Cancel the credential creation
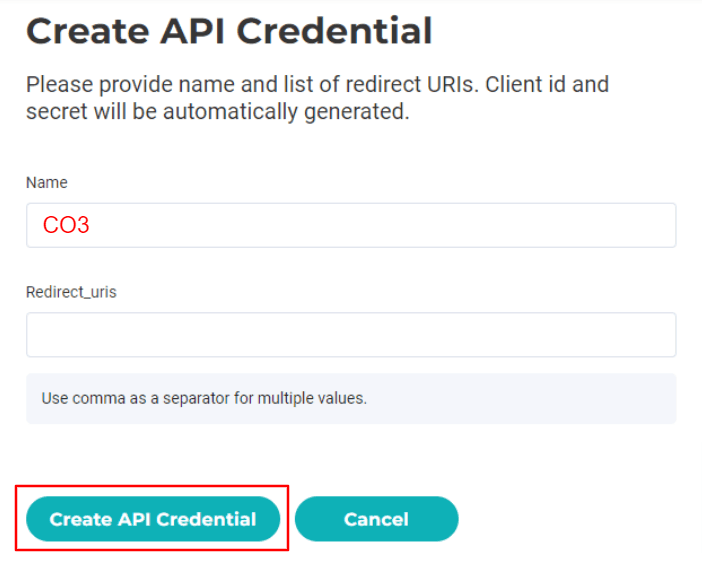The width and height of the screenshot is (702, 576). (376, 519)
